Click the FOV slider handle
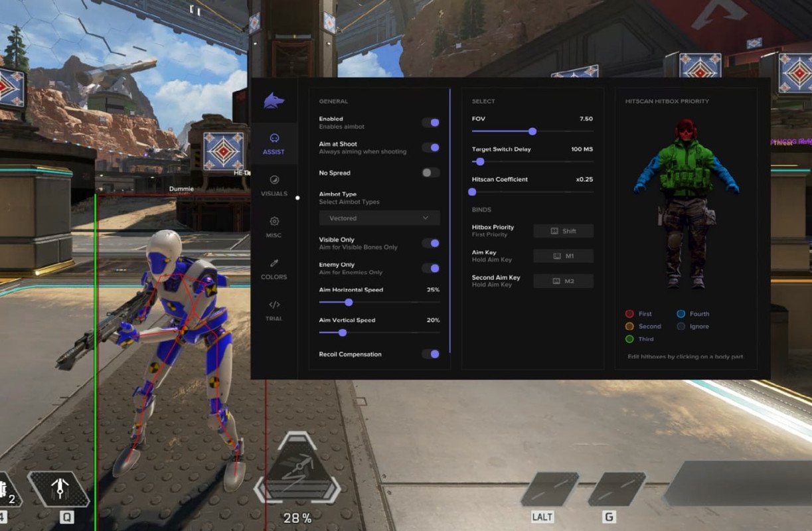The width and height of the screenshot is (812, 531). [x=532, y=131]
